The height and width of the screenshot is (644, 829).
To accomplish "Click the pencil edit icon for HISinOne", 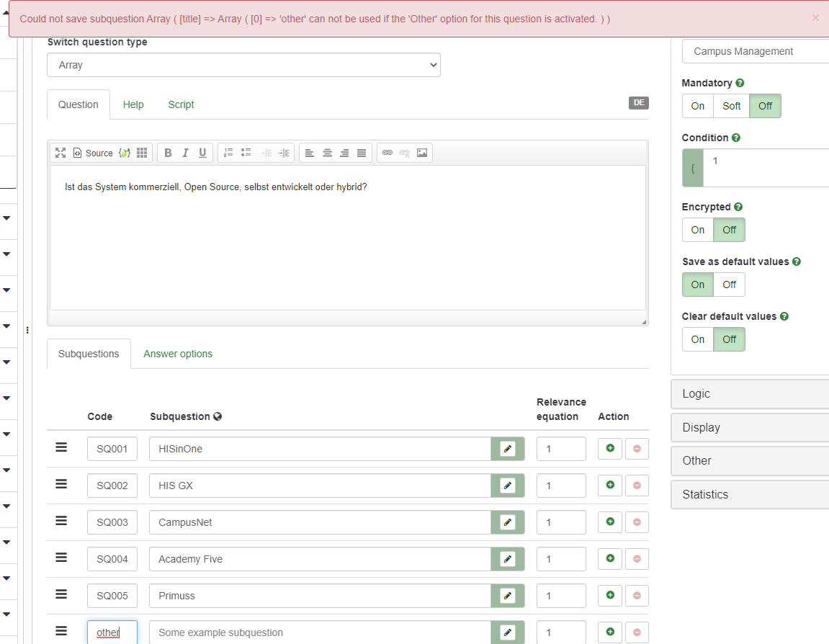I will coord(508,449).
